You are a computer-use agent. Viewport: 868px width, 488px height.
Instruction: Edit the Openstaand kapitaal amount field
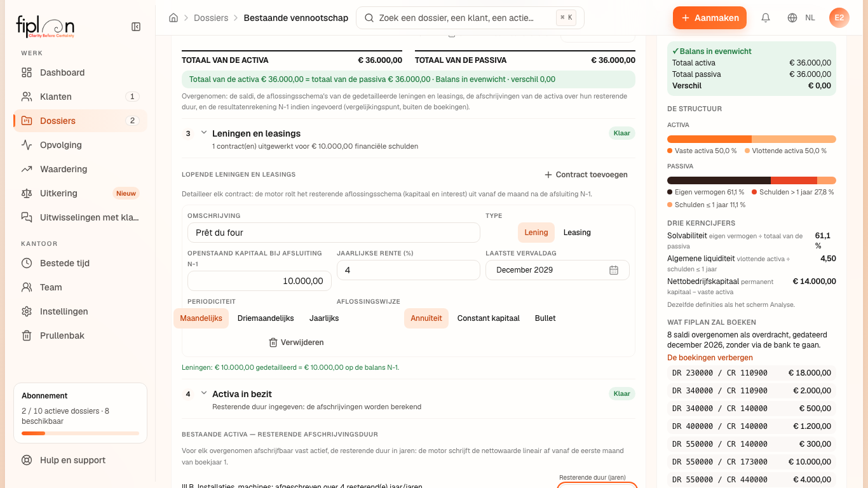259,281
